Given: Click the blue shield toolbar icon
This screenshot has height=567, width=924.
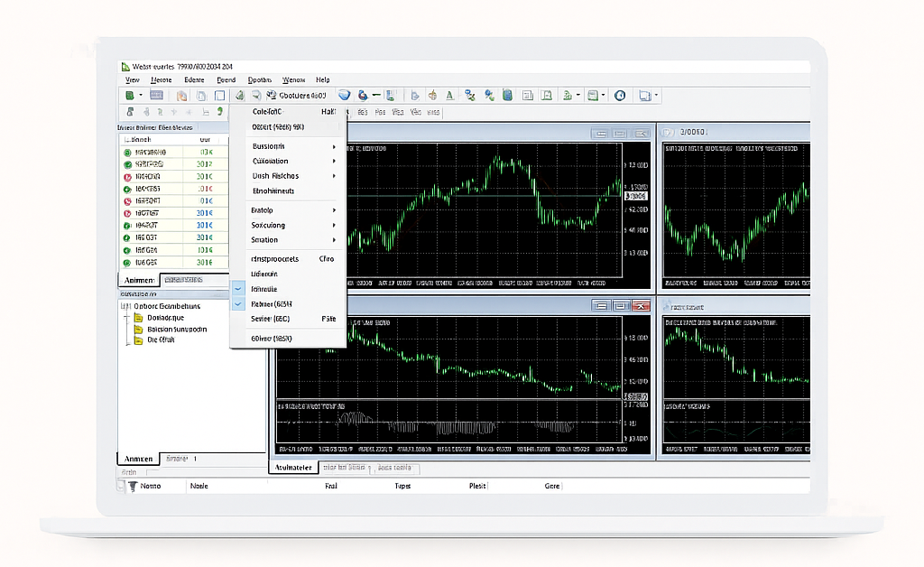Looking at the screenshot, I should (x=345, y=95).
